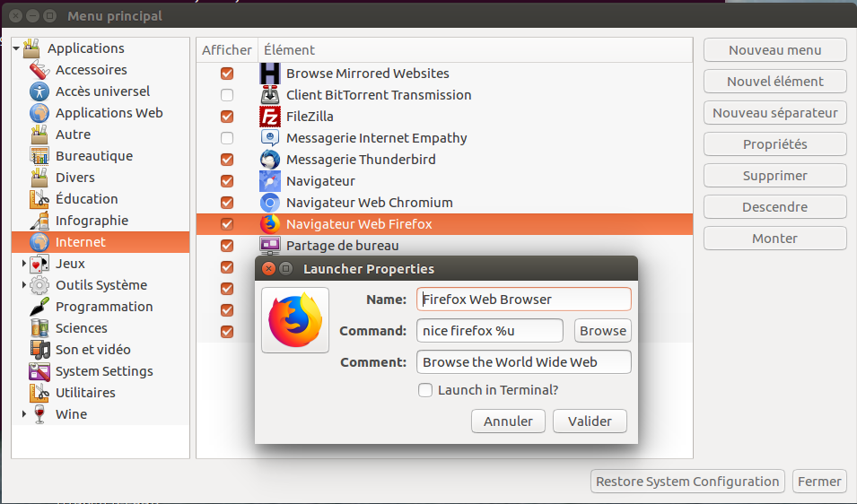Click the large Firefox launcher icon
Screen dimensions: 857x504
[x=295, y=320]
